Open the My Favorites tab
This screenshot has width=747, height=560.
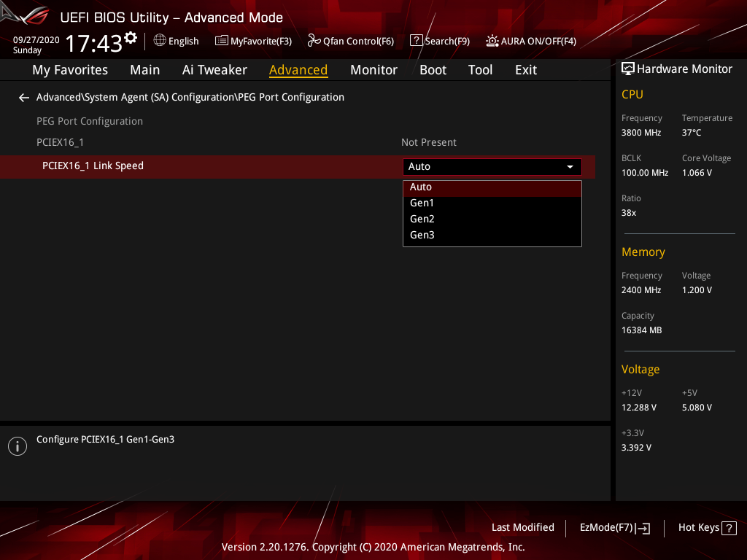point(70,70)
